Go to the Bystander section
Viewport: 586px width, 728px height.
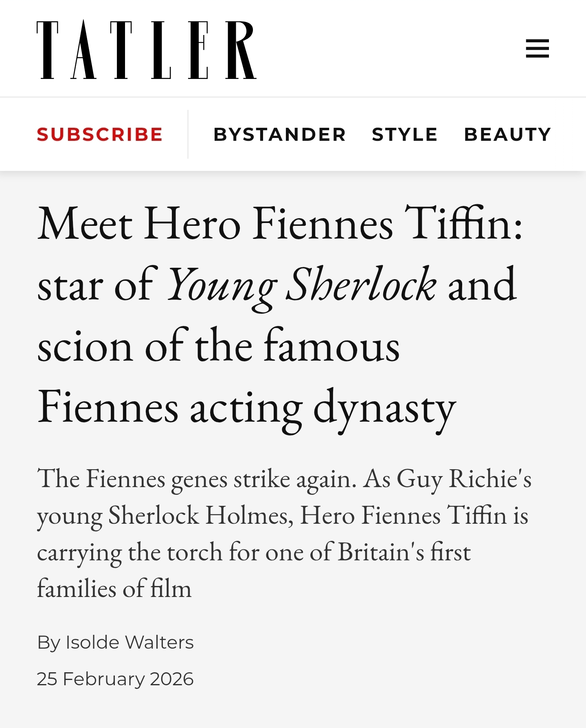279,134
